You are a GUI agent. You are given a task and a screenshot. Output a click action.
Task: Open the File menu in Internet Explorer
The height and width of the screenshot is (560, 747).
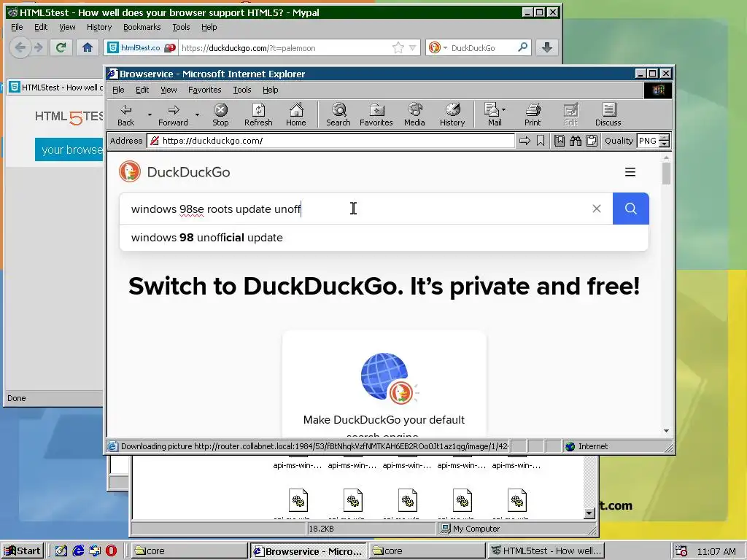click(118, 90)
